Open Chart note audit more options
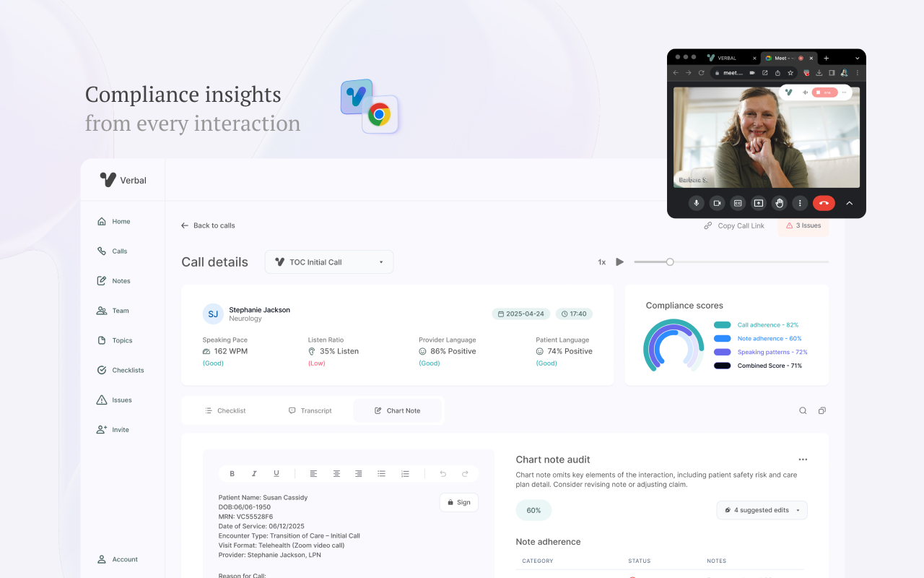The height and width of the screenshot is (578, 924). 803,460
